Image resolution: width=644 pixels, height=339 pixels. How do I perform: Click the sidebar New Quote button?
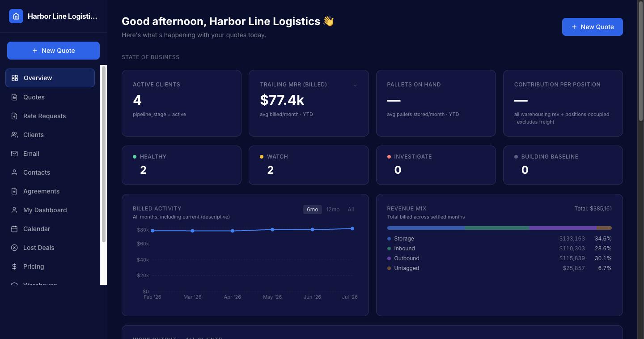[x=53, y=51]
